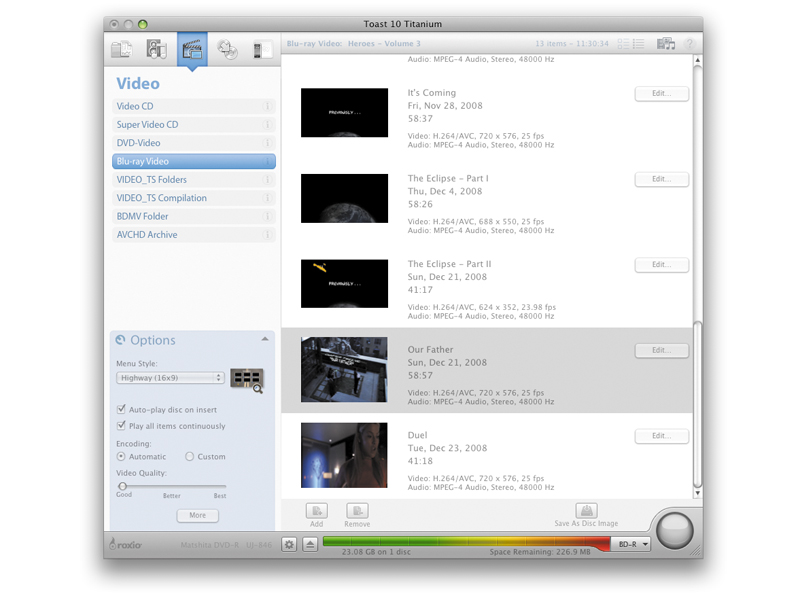
Task: Toggle Play all items continuously
Action: [121, 426]
